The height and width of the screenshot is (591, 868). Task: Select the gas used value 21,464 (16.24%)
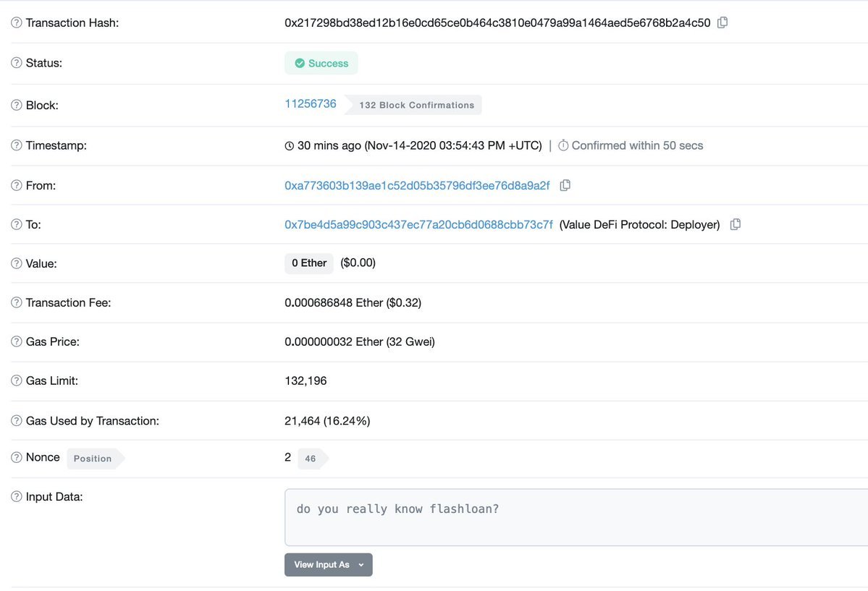click(327, 421)
